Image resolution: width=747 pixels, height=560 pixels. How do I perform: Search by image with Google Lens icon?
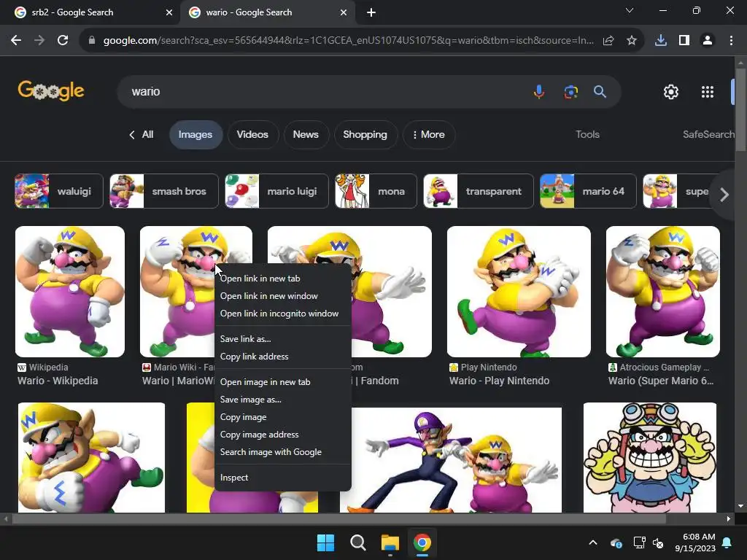click(x=570, y=91)
